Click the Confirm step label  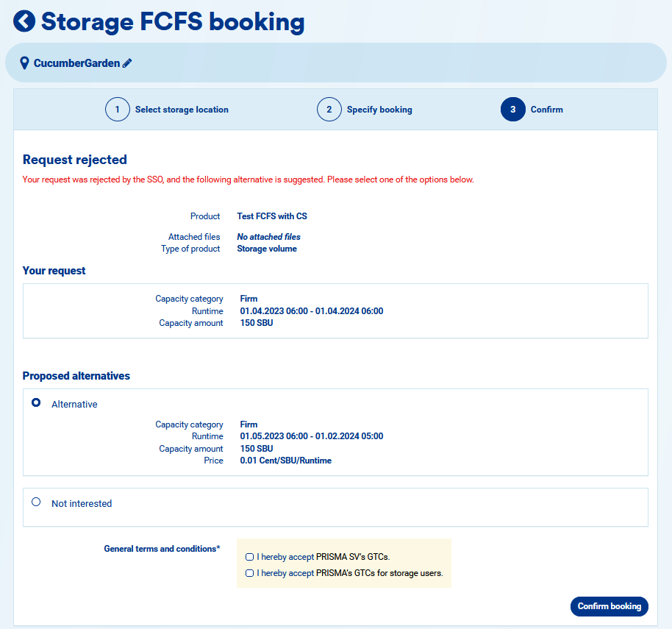coord(547,110)
